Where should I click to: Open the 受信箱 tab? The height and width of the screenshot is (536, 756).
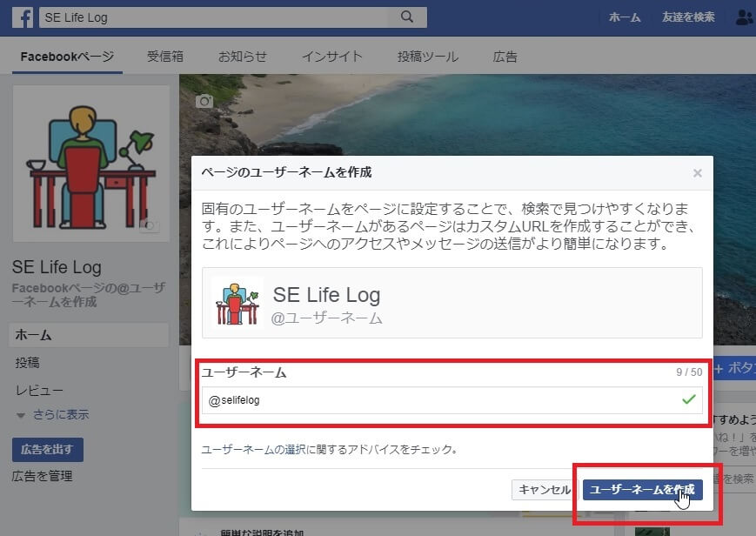point(164,57)
